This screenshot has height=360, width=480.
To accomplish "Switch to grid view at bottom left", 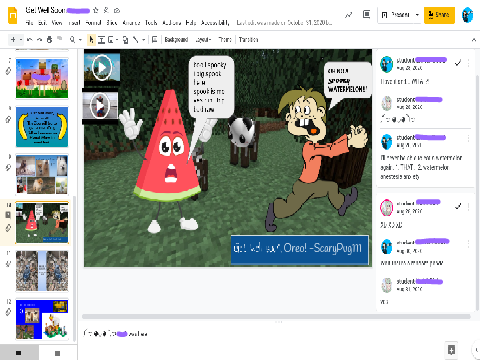I will pyautogui.click(x=58, y=353).
